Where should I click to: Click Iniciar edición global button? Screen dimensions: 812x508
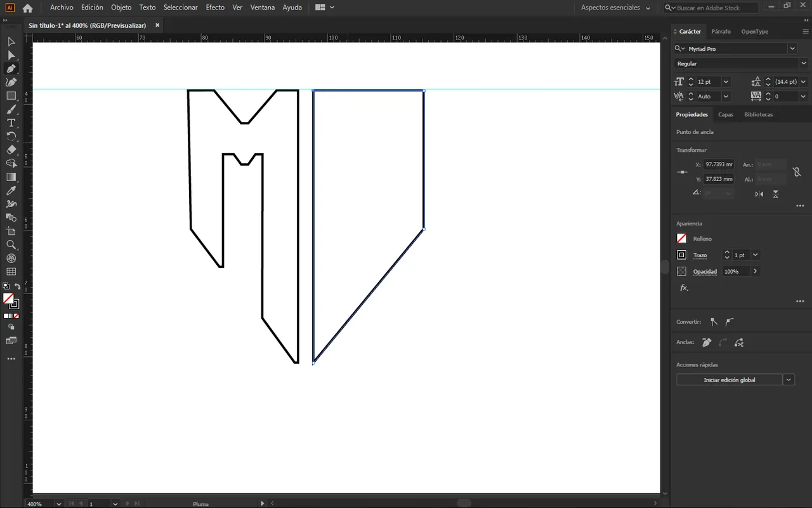tap(730, 380)
